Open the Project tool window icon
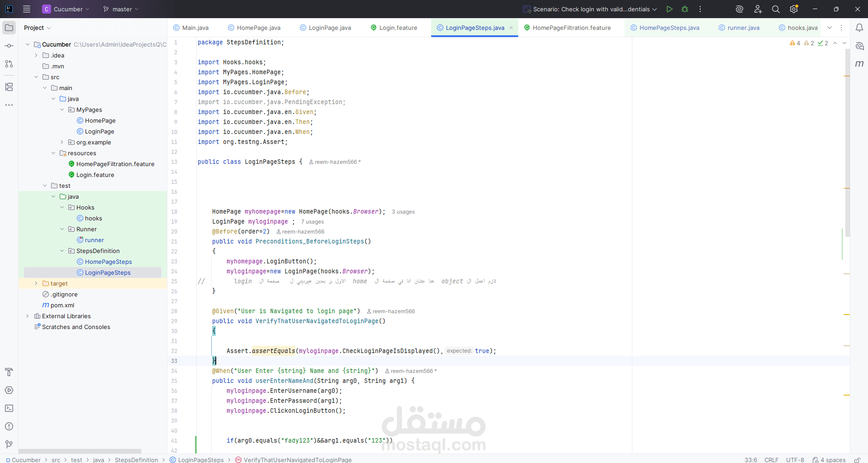This screenshot has width=868, height=463. coord(9,28)
